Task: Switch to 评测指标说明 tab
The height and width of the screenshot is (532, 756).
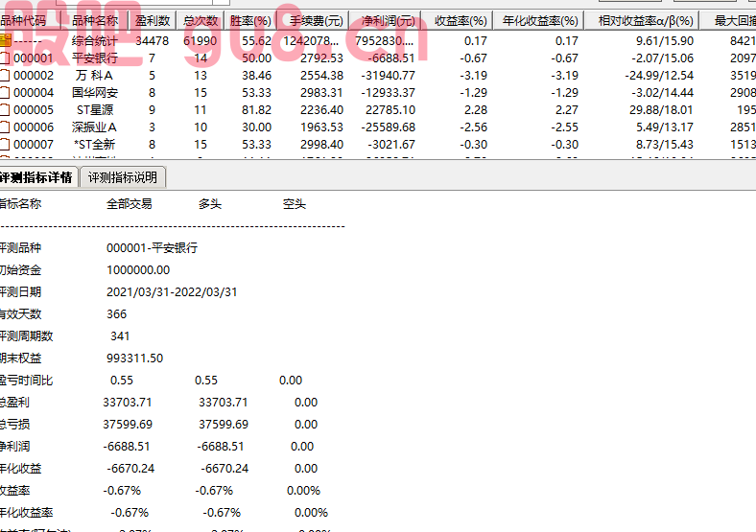Action: pyautogui.click(x=123, y=177)
